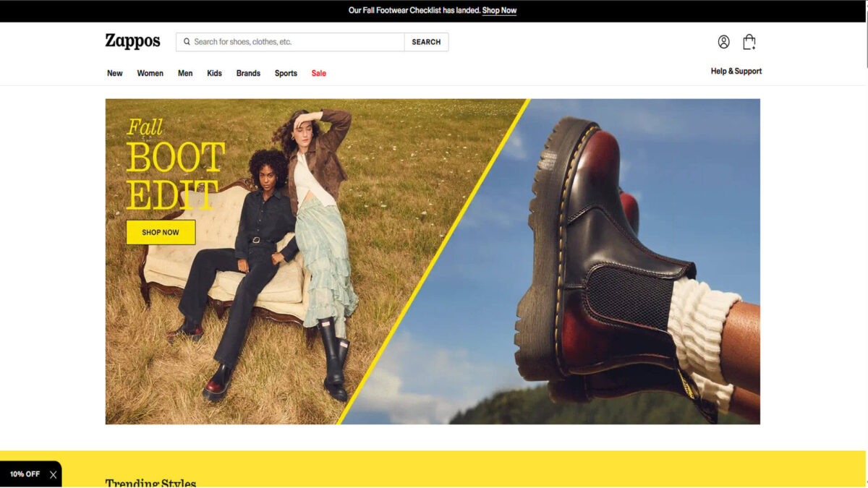Open the shopping bag cart icon
This screenshot has height=488, width=868.
tap(749, 42)
